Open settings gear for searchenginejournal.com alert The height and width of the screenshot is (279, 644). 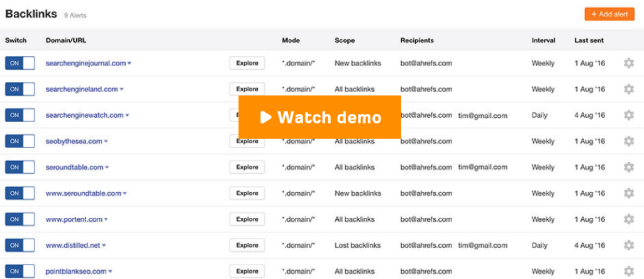coord(629,64)
